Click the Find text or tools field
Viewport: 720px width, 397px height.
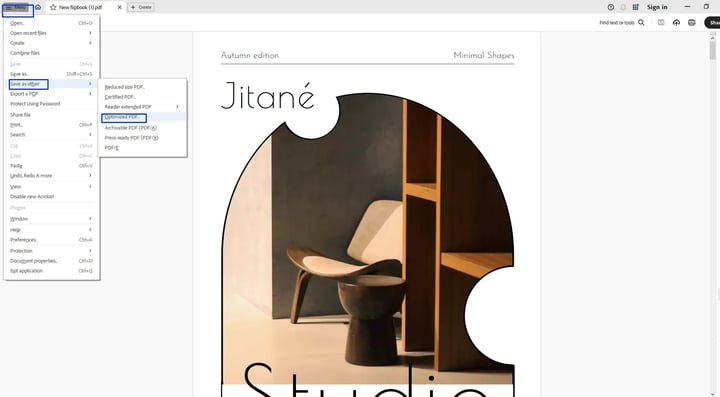coord(617,22)
